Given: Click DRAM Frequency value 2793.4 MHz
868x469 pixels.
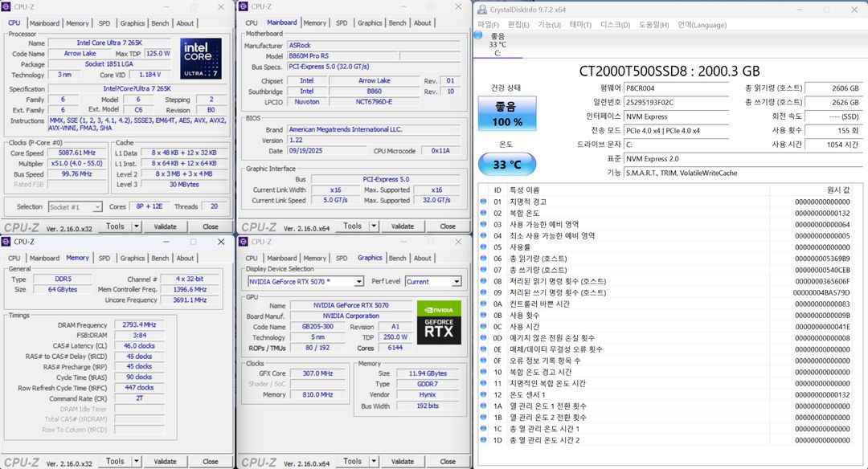Looking at the screenshot, I should 140,324.
